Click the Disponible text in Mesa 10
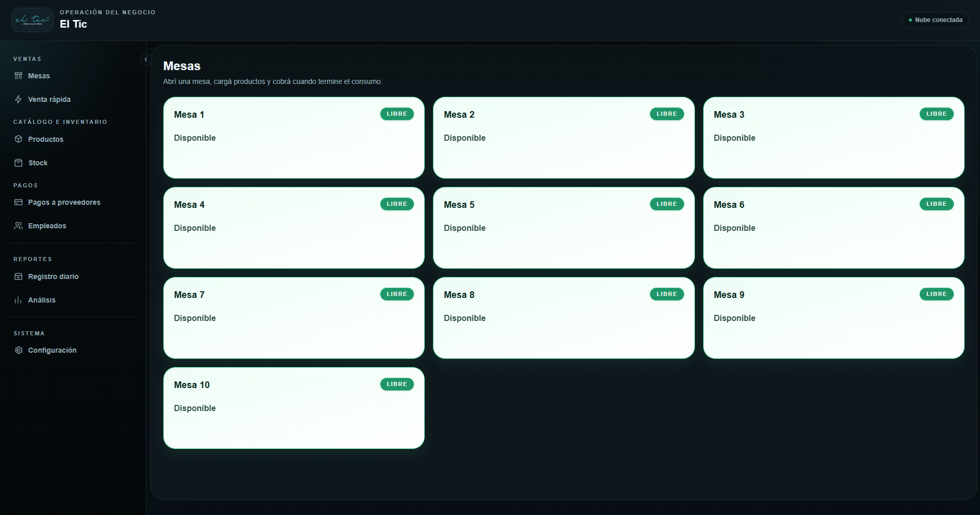 (x=194, y=408)
